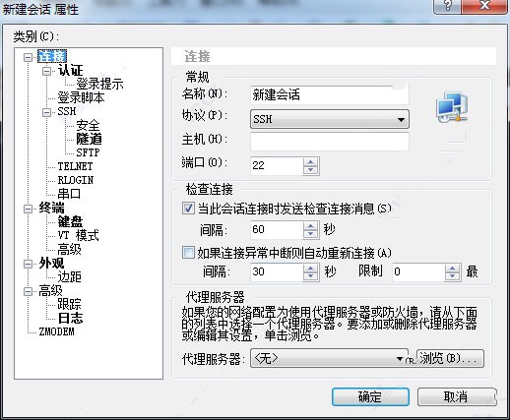Select ZMODEM category item
The height and width of the screenshot is (420, 510).
coord(56,331)
